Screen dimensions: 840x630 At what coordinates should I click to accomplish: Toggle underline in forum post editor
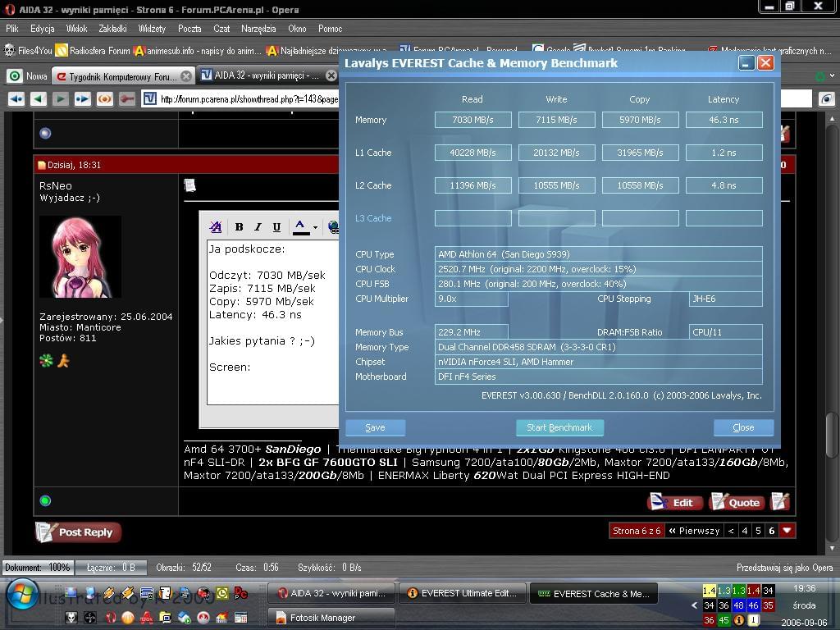click(276, 227)
